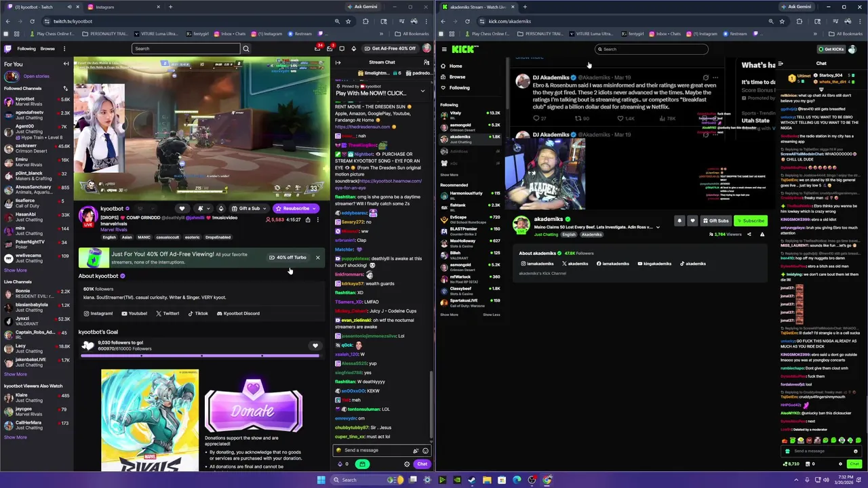Select the akademiks Stream browser tab
This screenshot has height=488, width=868.
[x=478, y=7]
